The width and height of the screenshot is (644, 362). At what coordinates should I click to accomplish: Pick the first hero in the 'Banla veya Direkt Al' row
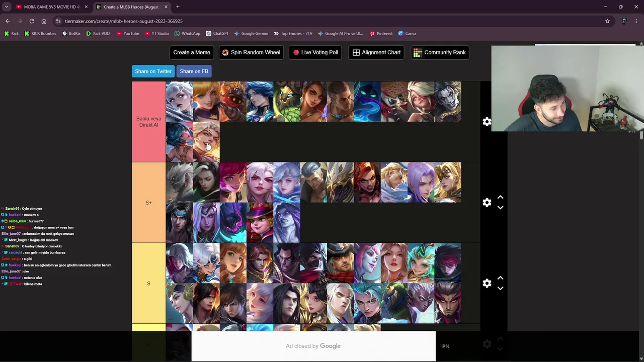click(179, 102)
